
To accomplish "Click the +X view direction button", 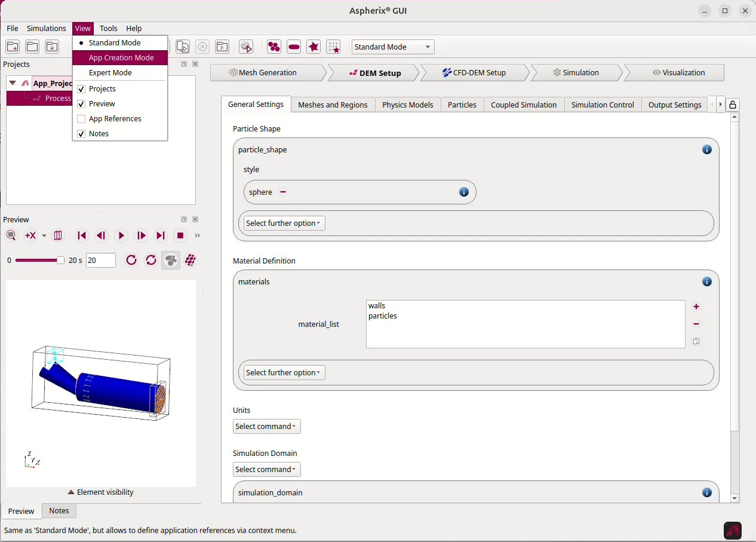I will pyautogui.click(x=30, y=235).
